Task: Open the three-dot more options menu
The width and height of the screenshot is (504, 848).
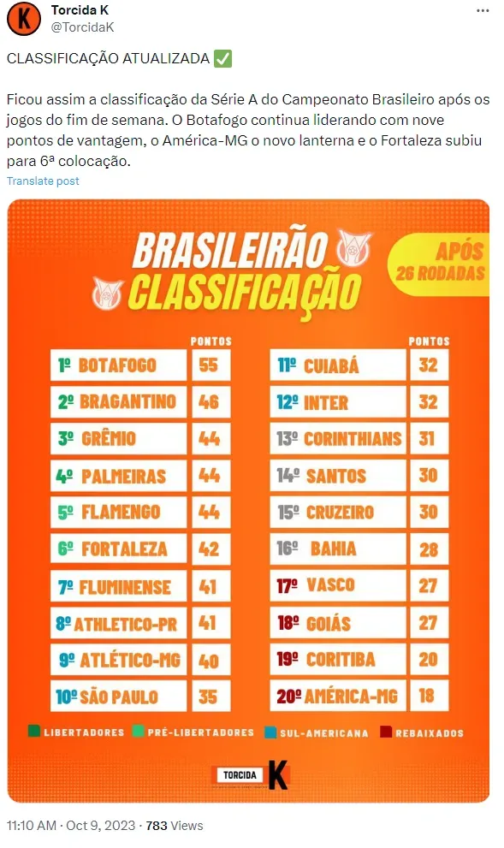Action: tap(483, 11)
